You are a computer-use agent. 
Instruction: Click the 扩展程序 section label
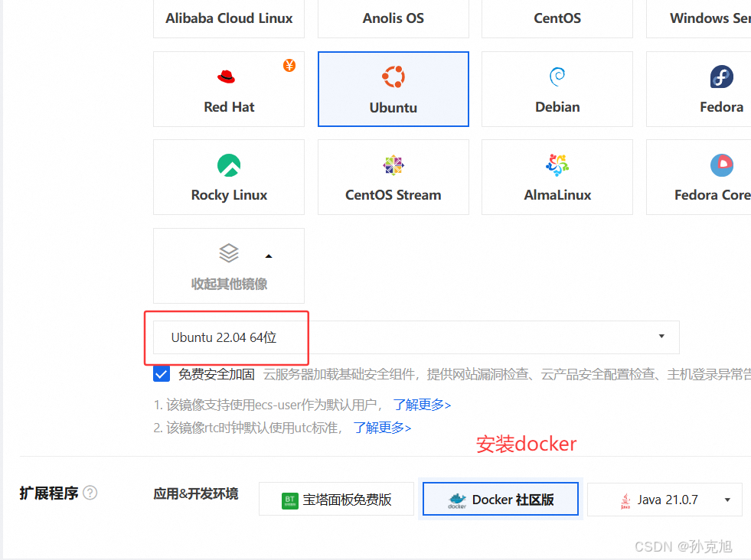pos(48,493)
